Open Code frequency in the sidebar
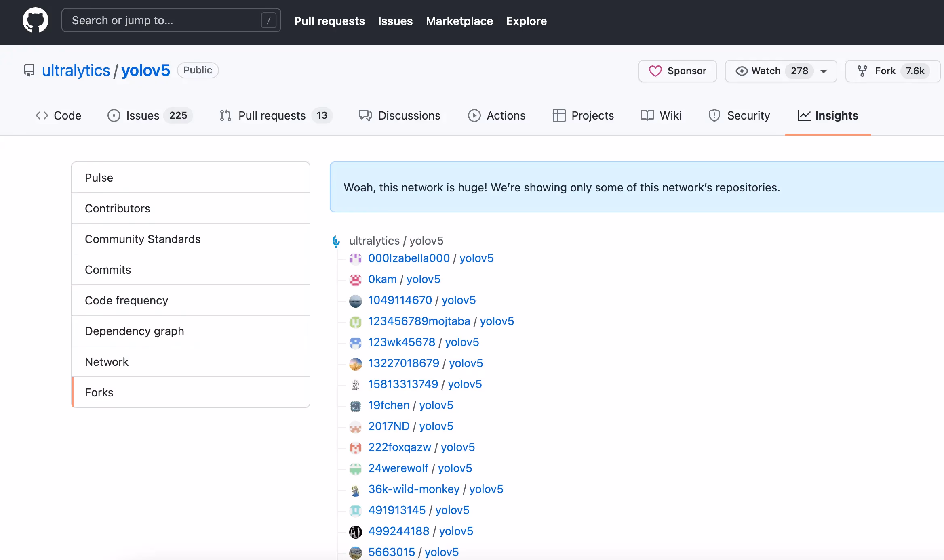The image size is (944, 560). coord(191,300)
